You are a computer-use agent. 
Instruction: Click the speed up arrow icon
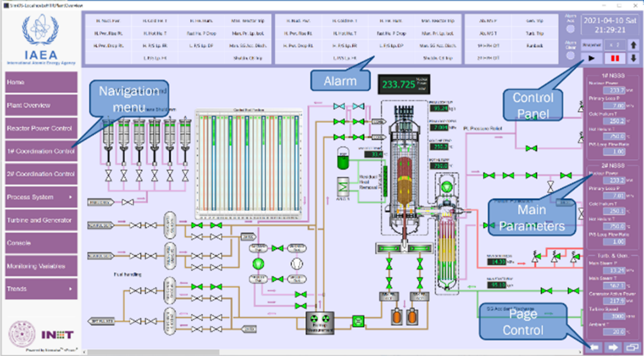(634, 45)
